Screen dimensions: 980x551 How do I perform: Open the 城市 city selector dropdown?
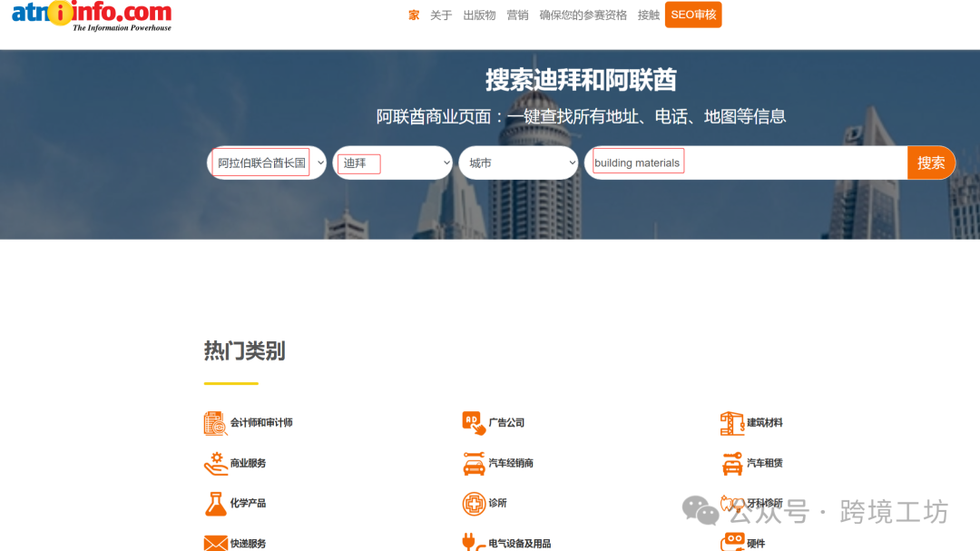click(518, 162)
